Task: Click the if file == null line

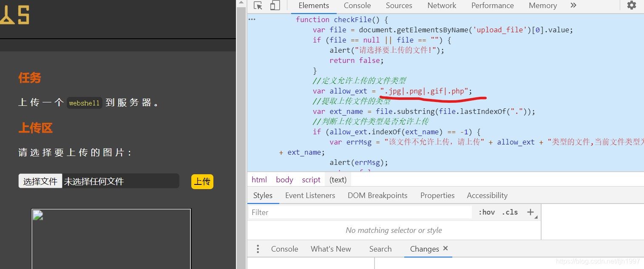Action: click(x=382, y=40)
